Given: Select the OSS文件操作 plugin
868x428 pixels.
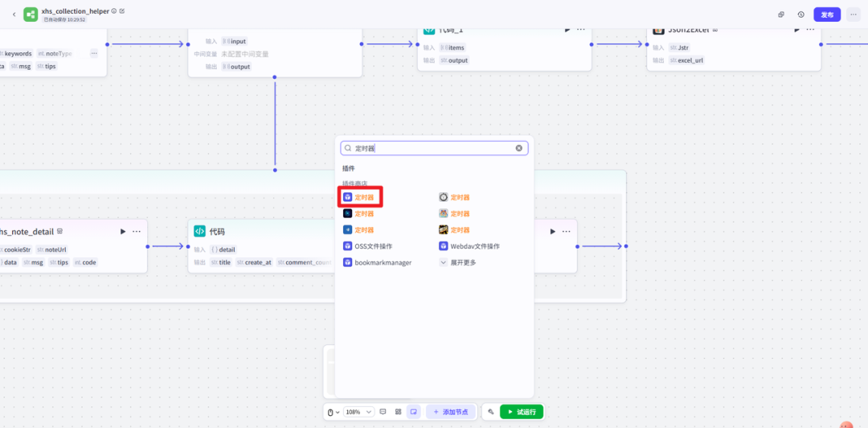Looking at the screenshot, I should [373, 246].
